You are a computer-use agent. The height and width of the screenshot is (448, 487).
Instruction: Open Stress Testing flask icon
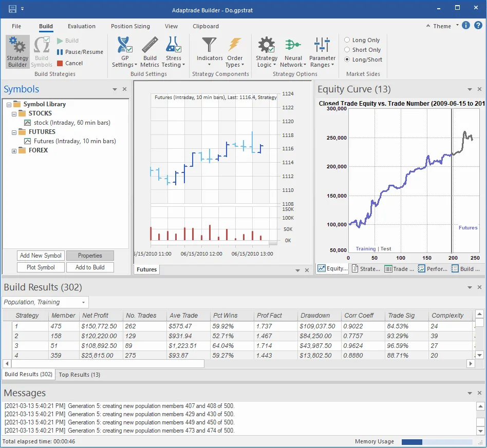pos(173,45)
